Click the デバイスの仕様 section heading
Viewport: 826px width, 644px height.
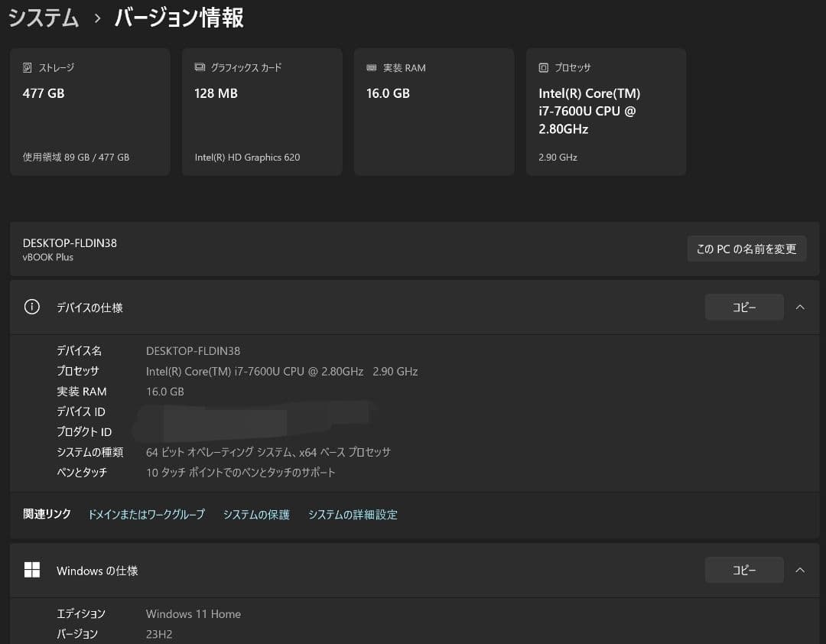90,307
